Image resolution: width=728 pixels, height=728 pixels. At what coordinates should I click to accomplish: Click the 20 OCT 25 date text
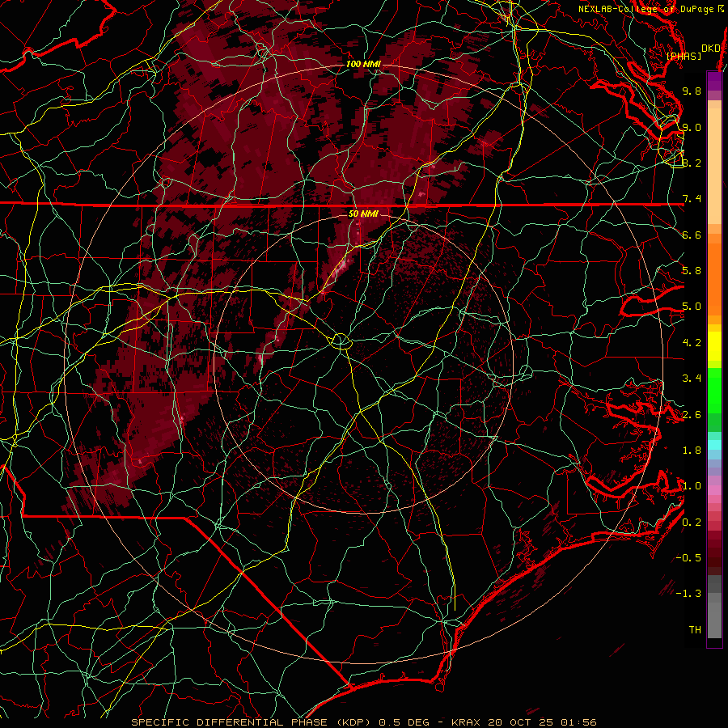(x=520, y=722)
